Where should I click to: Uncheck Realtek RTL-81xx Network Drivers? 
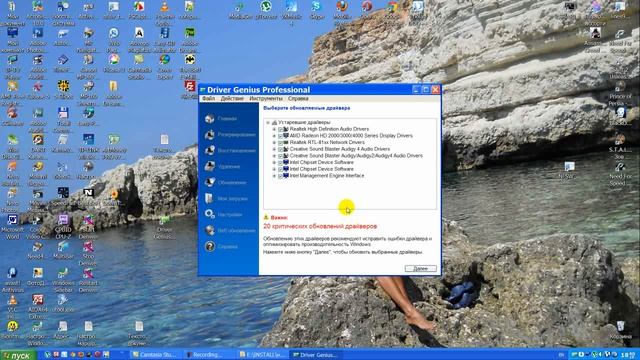click(x=280, y=143)
